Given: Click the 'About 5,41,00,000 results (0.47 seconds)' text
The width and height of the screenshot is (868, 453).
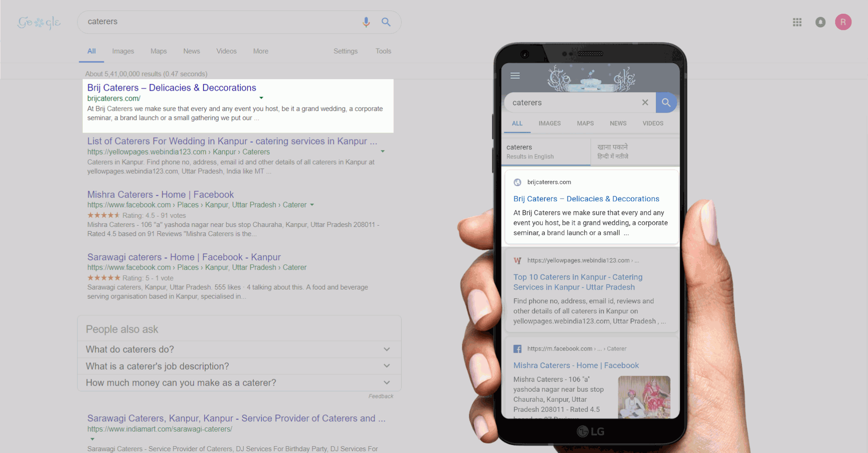Looking at the screenshot, I should [146, 74].
